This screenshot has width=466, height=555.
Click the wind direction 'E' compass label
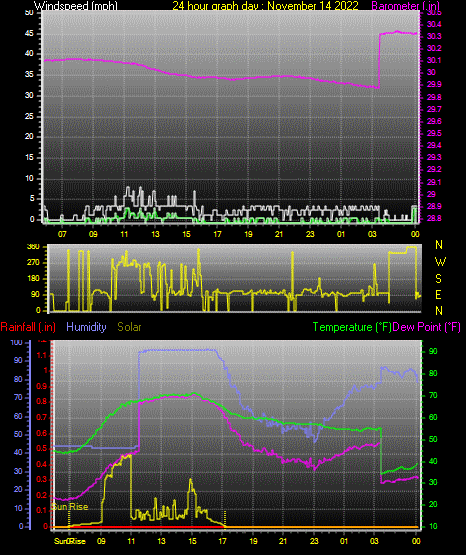[x=438, y=294]
